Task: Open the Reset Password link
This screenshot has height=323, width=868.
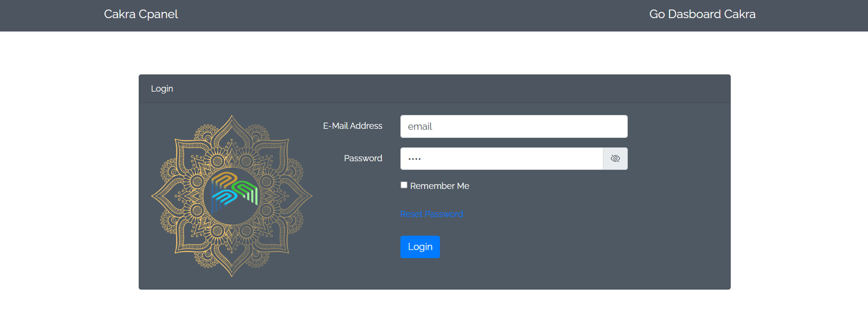Action: [x=431, y=214]
